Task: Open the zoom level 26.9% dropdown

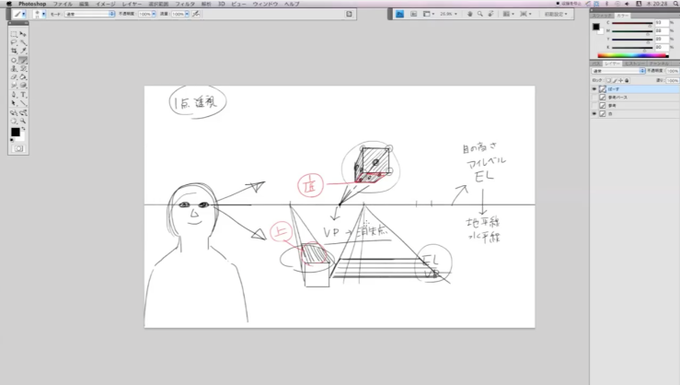Action: click(448, 14)
